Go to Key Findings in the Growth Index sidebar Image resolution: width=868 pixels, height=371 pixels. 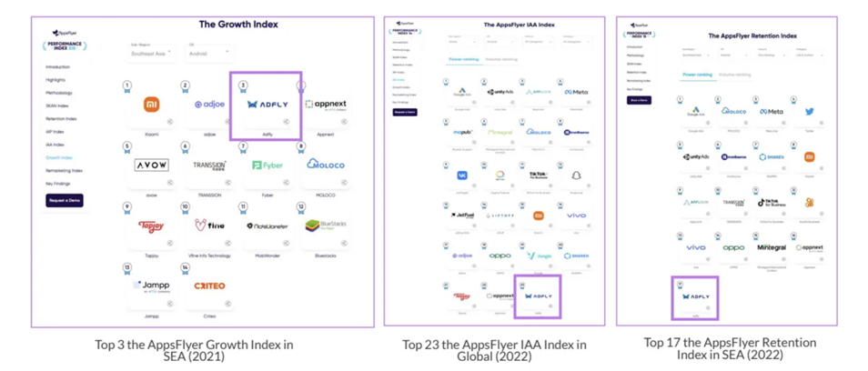coord(61,183)
